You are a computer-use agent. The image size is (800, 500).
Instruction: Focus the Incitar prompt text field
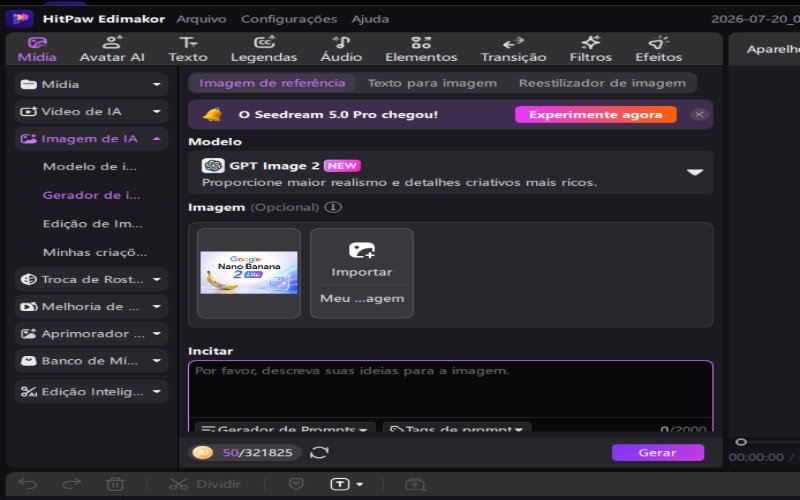coord(451,390)
